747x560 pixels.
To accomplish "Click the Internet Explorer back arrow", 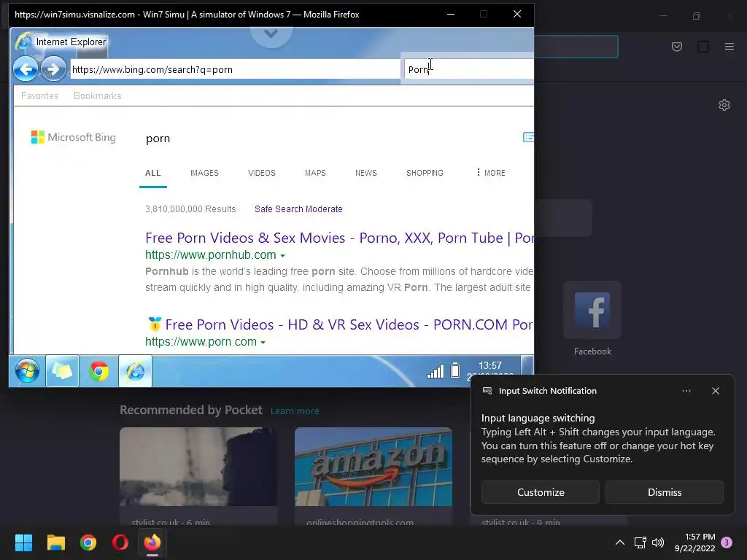I will pyautogui.click(x=26, y=69).
